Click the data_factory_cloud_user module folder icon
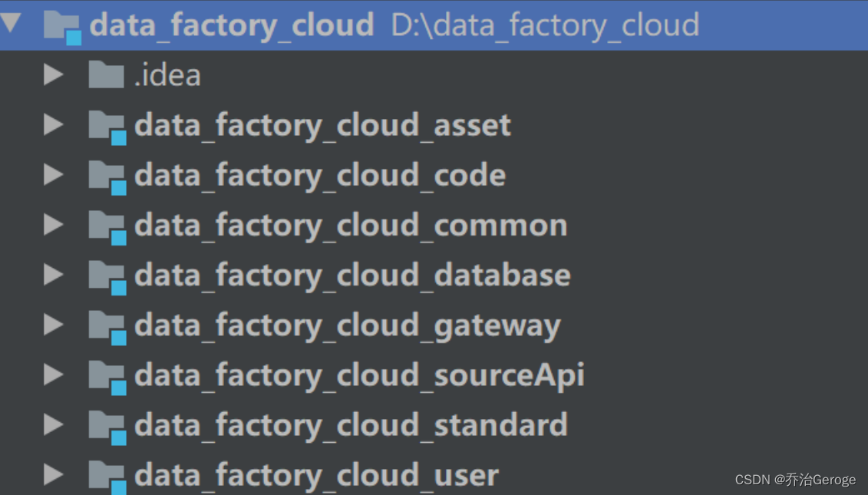This screenshot has height=495, width=868. tap(108, 474)
